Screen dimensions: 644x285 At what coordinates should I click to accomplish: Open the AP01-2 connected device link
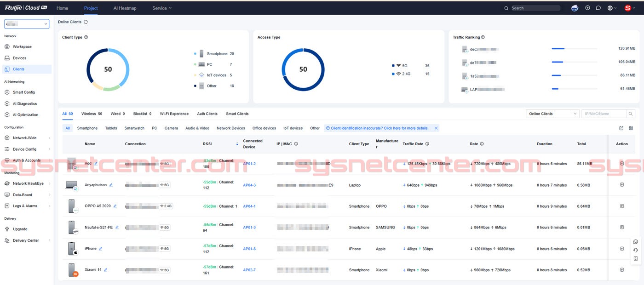pos(249,164)
